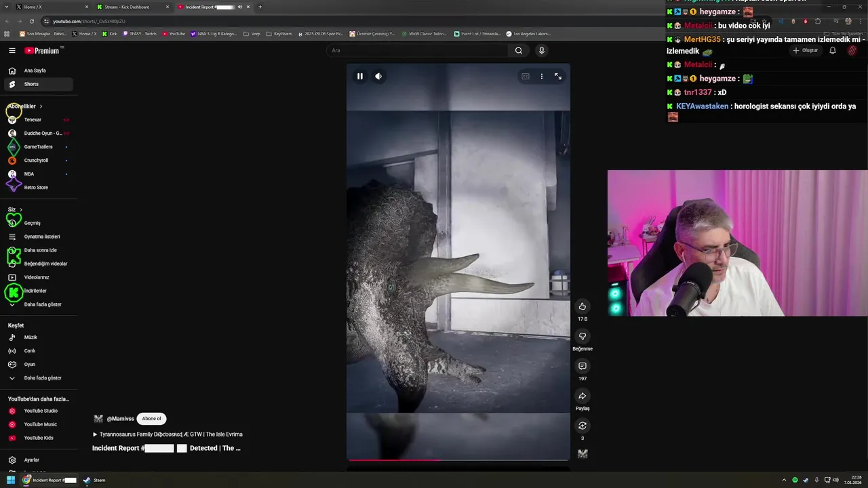Click the remix button showing 3
The width and height of the screenshot is (868, 488).
coord(582,426)
